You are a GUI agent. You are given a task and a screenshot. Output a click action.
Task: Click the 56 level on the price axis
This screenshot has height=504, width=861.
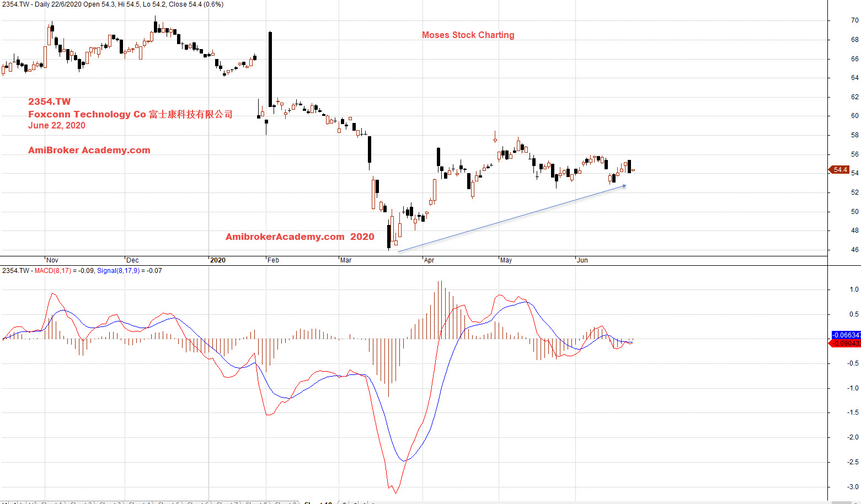pos(854,154)
